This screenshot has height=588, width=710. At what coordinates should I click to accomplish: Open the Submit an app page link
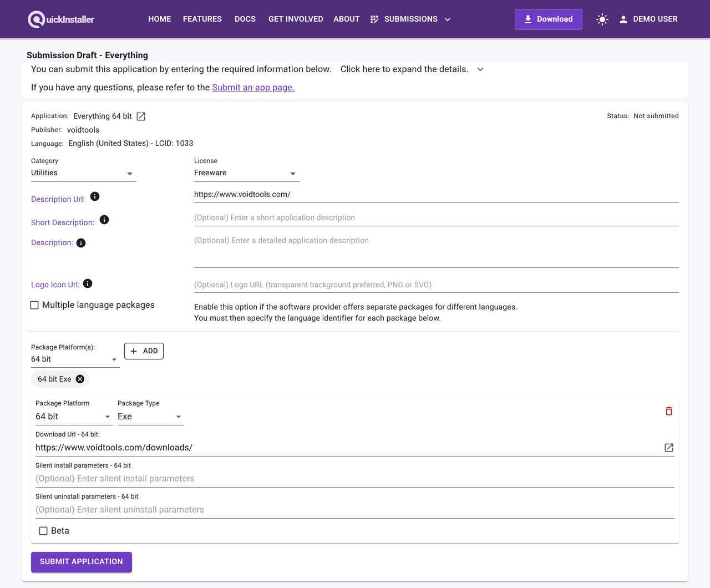tap(253, 88)
